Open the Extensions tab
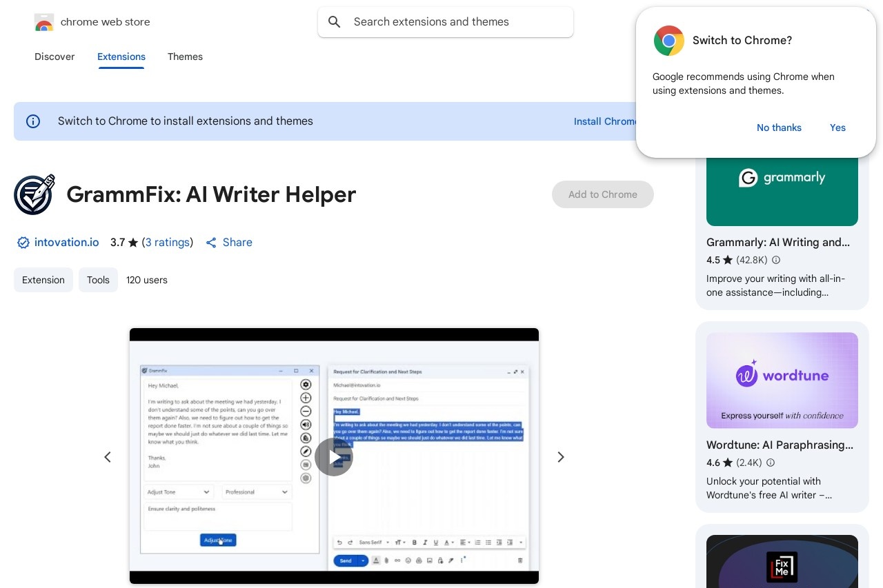The width and height of the screenshot is (883, 588). pyautogui.click(x=121, y=57)
